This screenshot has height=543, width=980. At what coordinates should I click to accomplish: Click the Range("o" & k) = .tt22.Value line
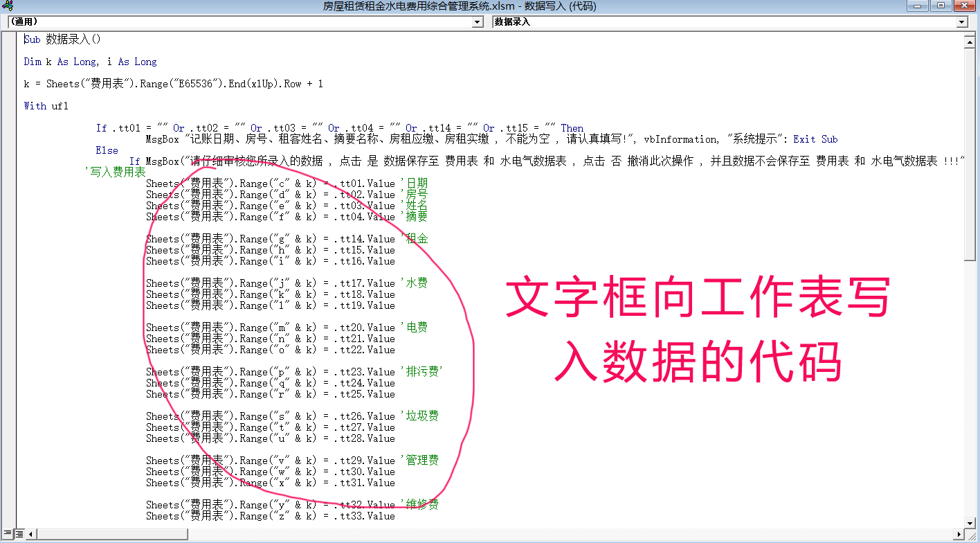pyautogui.click(x=271, y=350)
